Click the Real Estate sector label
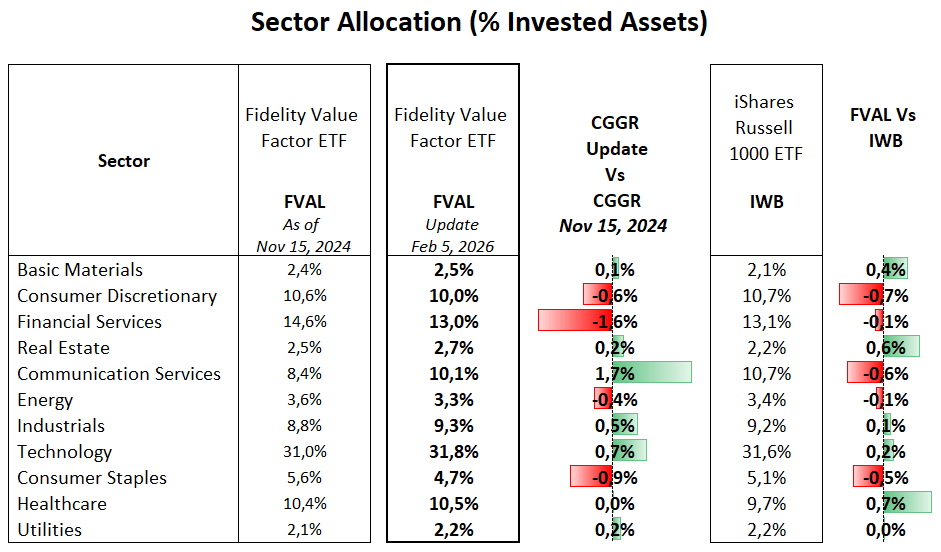Image resolution: width=941 pixels, height=552 pixels. tap(64, 348)
